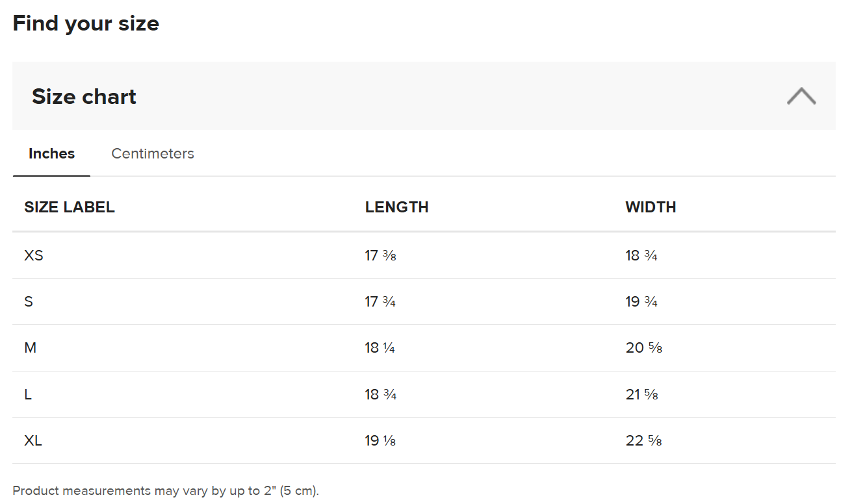Image resolution: width=852 pixels, height=504 pixels.
Task: Select the S size row label
Action: 29,302
